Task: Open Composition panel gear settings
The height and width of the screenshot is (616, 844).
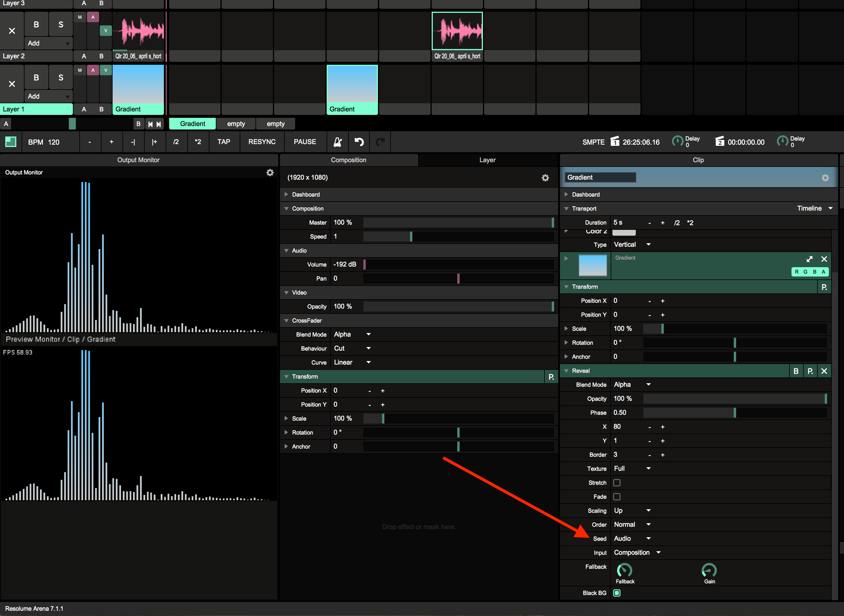Action: 545,178
